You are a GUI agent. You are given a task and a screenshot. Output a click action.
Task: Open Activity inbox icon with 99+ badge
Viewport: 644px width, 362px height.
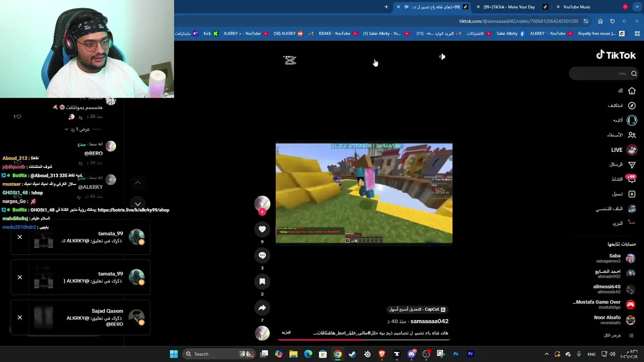(x=631, y=179)
